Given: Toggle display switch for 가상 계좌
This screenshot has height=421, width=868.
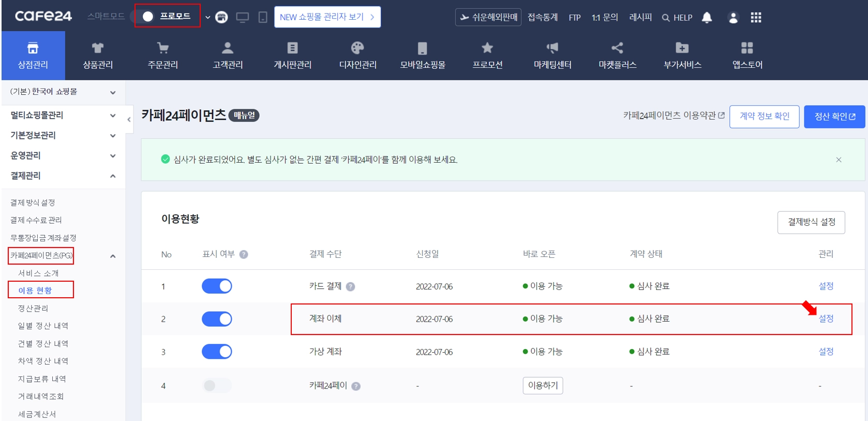Looking at the screenshot, I should click(x=217, y=352).
